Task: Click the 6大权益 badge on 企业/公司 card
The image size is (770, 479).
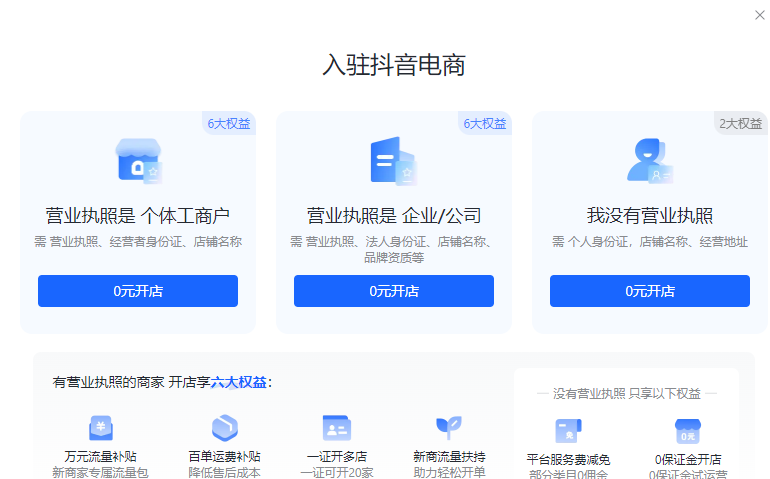Action: [x=485, y=123]
